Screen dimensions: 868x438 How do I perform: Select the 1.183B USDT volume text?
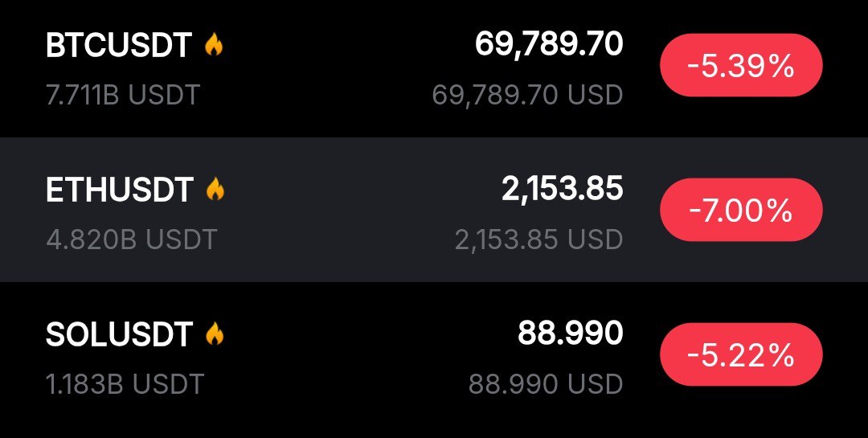coord(125,384)
